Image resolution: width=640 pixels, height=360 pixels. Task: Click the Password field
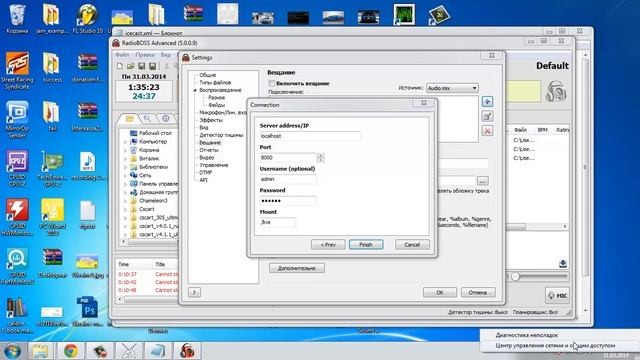point(288,201)
